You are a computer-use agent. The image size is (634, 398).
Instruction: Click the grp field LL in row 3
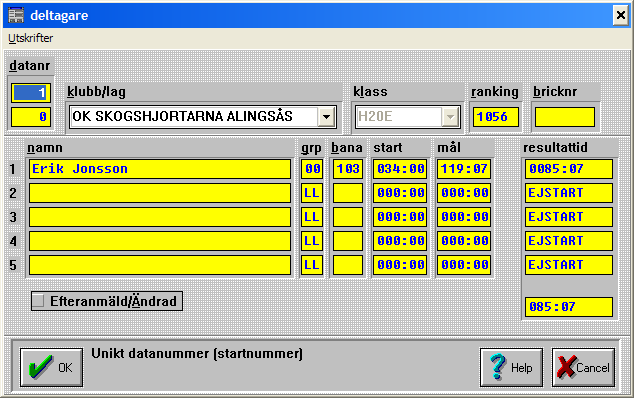[312, 217]
